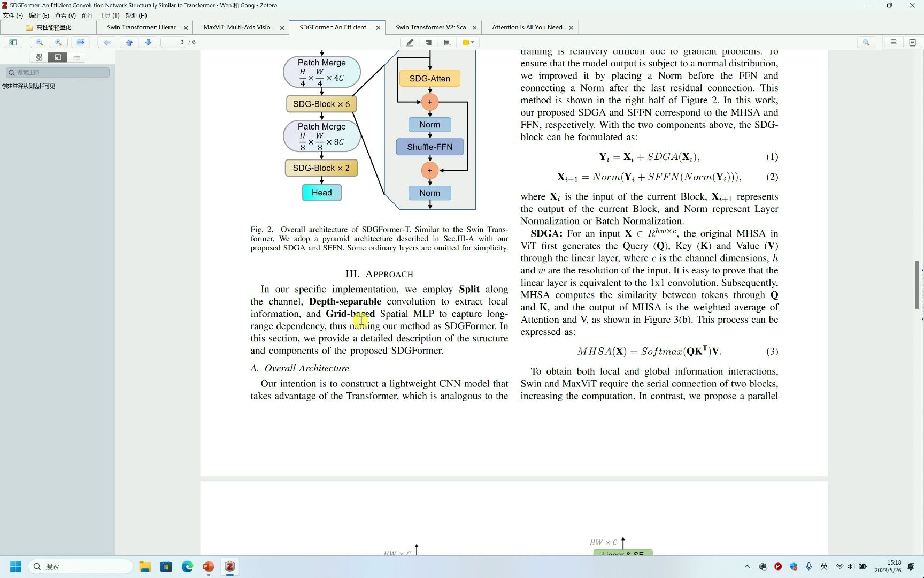Go back with the left arrow
This screenshot has height=578, width=924.
point(107,42)
